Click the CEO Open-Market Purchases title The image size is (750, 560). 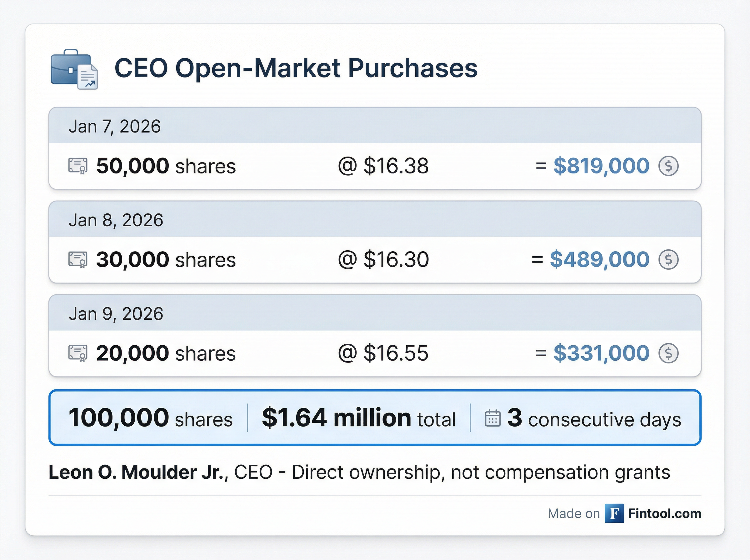[296, 68]
